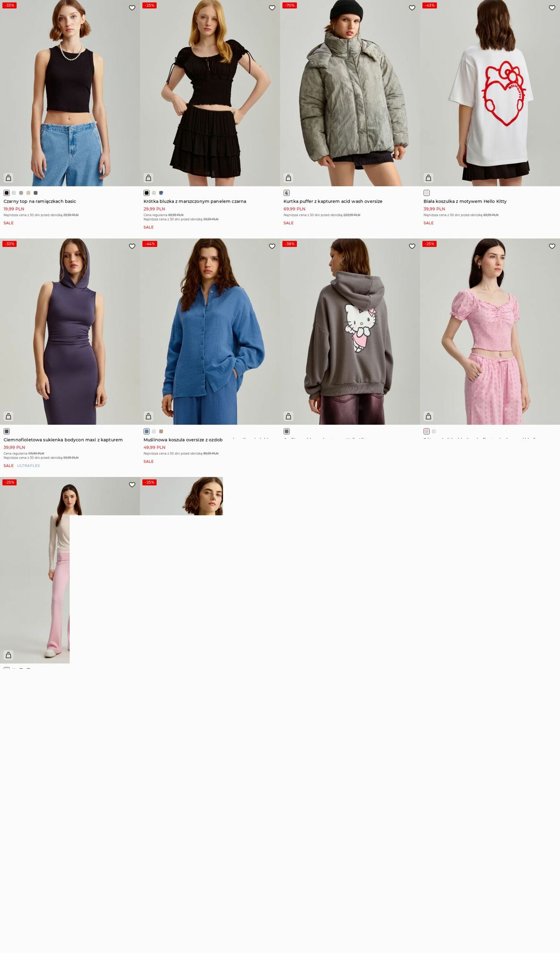Choose blue swatch for ruched blouse
Viewport: 560px width, 953px height.
point(161,193)
